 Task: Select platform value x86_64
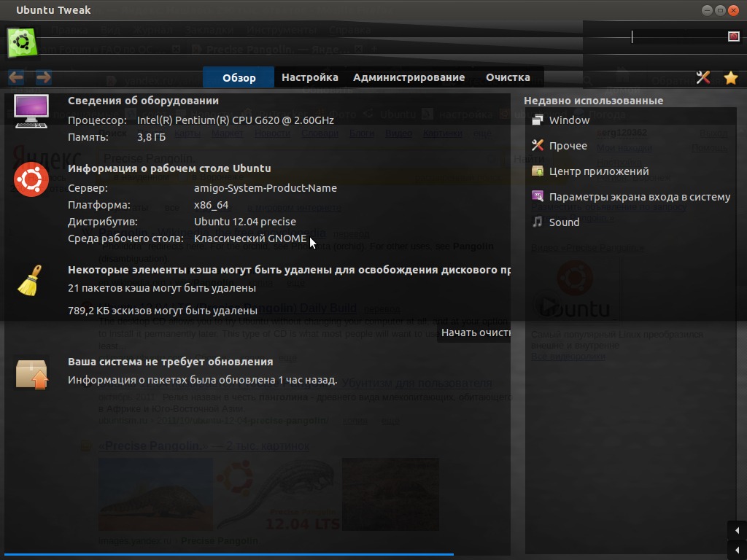[x=211, y=205]
